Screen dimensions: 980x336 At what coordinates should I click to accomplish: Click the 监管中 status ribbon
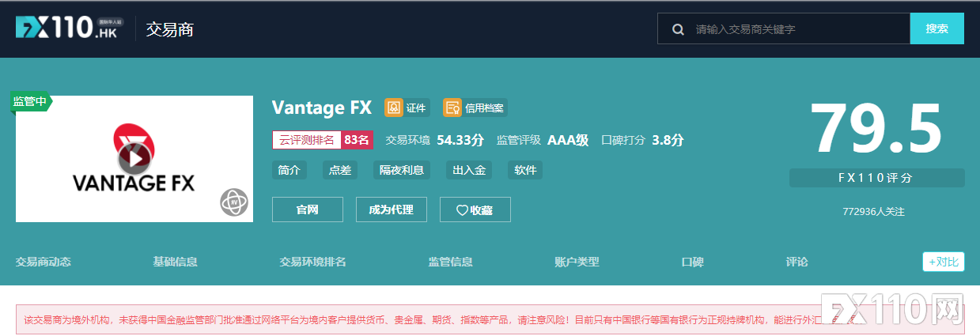coord(32,101)
